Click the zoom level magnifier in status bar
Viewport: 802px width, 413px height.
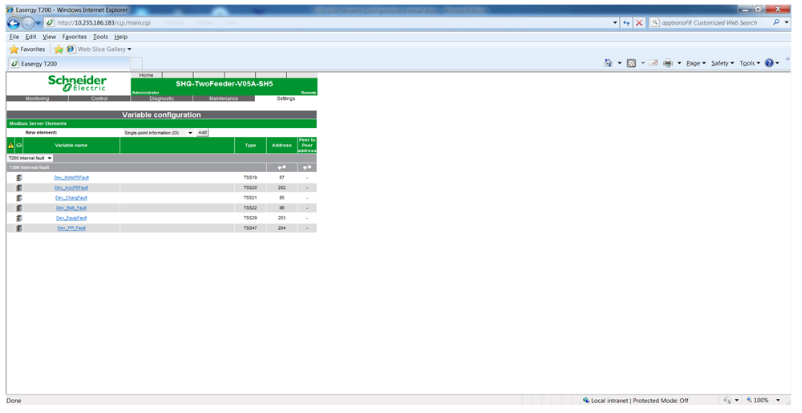pyautogui.click(x=749, y=400)
